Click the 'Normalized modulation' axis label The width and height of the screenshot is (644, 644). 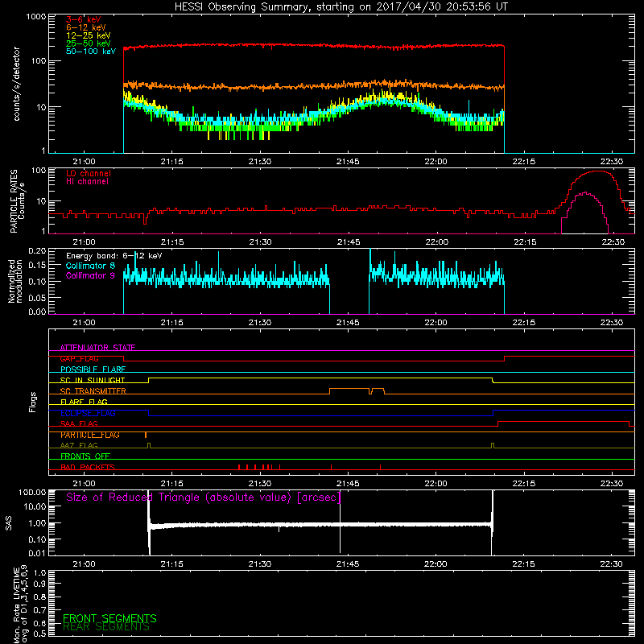(14, 281)
